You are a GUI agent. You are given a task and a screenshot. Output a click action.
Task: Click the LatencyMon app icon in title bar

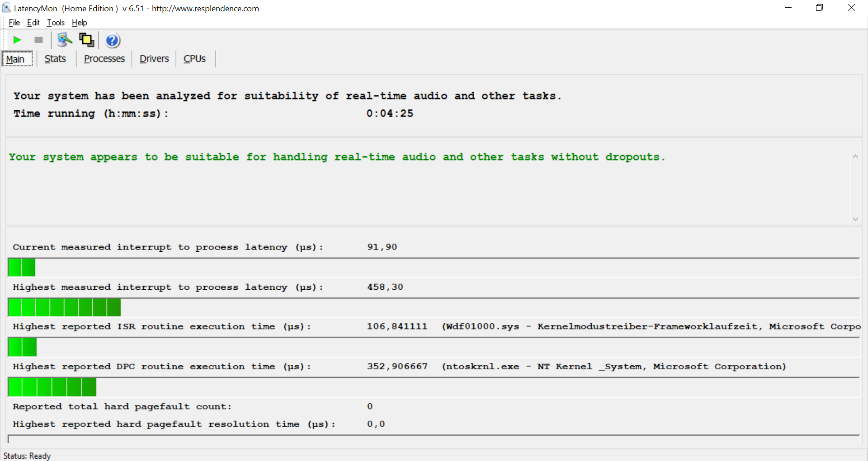tap(6, 8)
